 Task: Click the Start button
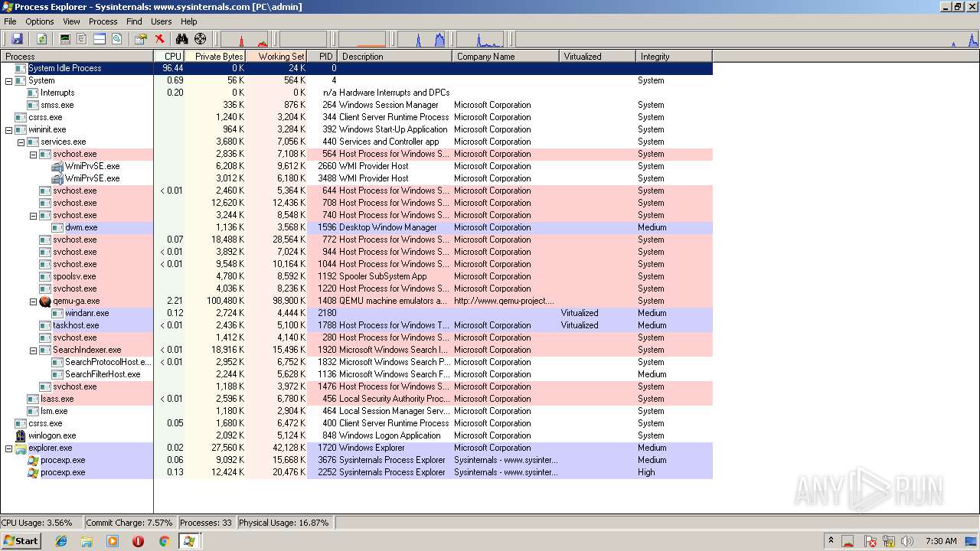(x=21, y=540)
